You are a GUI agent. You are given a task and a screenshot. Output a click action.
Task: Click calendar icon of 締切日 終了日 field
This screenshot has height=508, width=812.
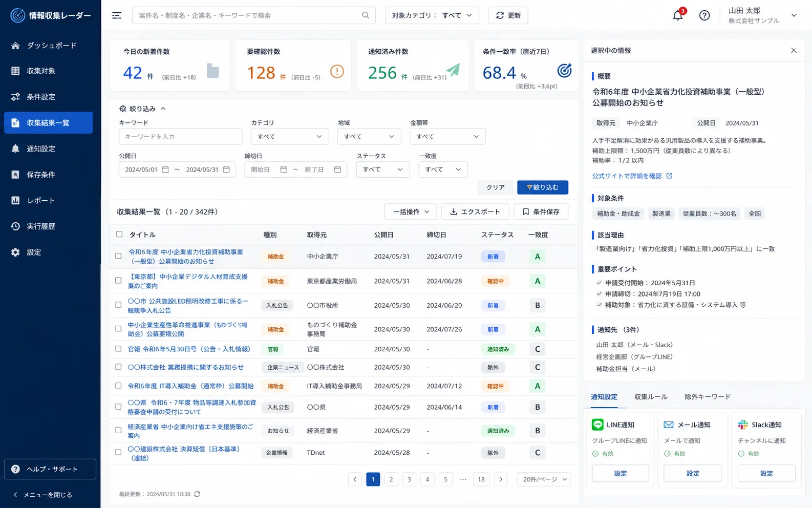point(337,170)
